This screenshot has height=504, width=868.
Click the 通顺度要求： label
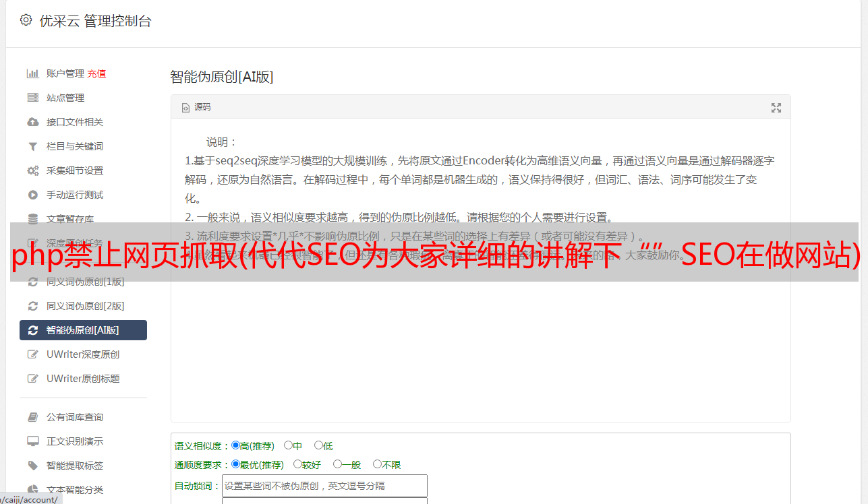[202, 465]
